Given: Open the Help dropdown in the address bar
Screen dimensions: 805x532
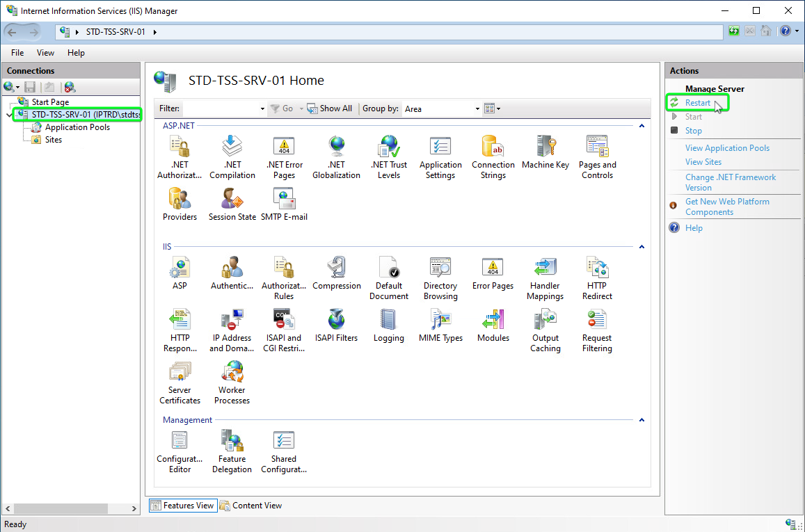Looking at the screenshot, I should (797, 31).
